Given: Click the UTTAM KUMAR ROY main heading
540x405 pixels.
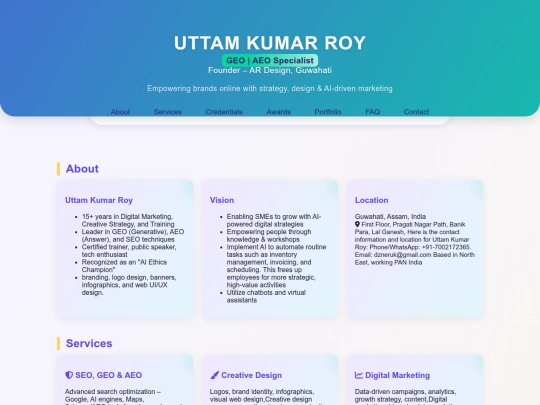Looking at the screenshot, I should click(270, 43).
